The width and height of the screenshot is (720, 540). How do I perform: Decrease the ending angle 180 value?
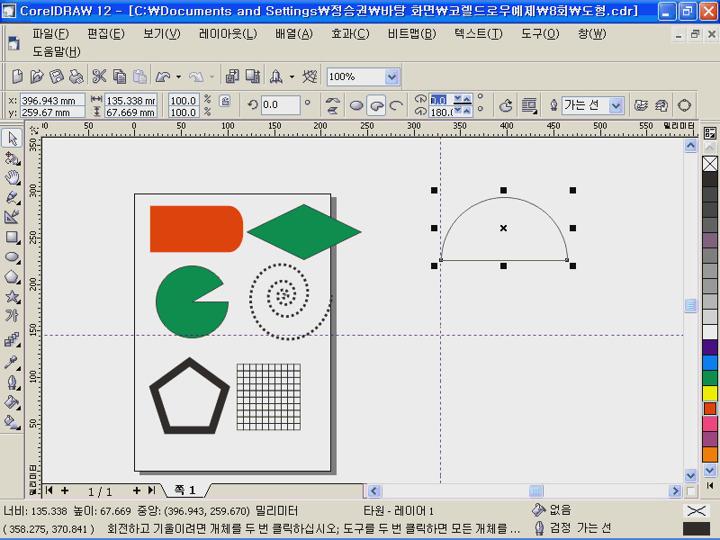pos(458,111)
